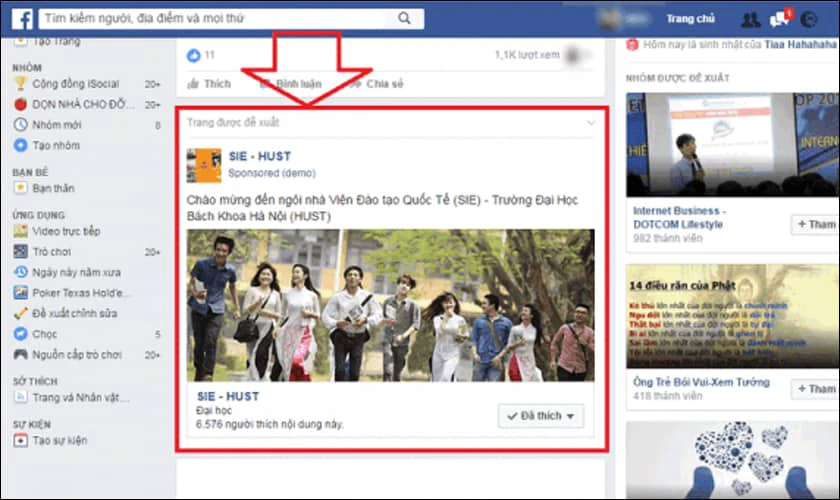Open the blue hearts group cover image
This screenshot has height=500, width=840.
click(733, 460)
